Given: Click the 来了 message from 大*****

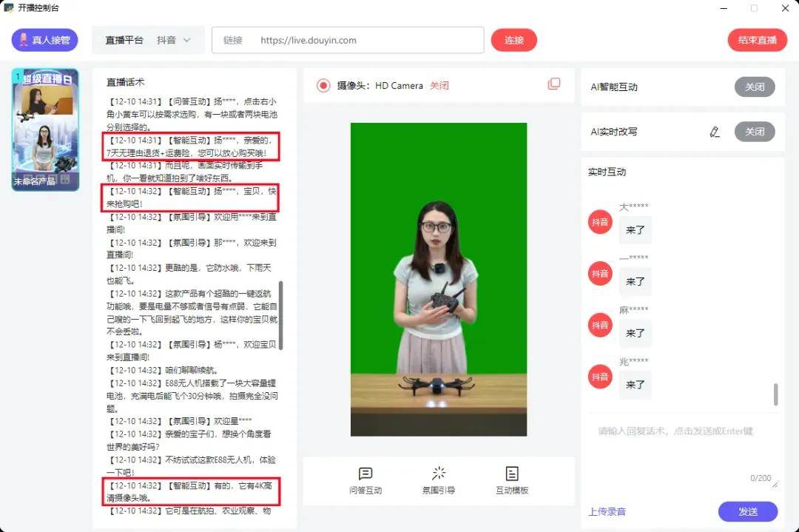Looking at the screenshot, I should [636, 230].
